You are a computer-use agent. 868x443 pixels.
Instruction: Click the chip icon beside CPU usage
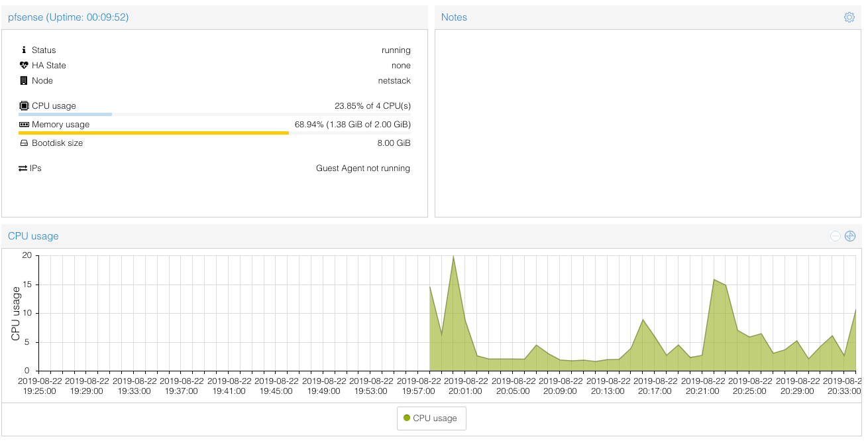pos(25,106)
